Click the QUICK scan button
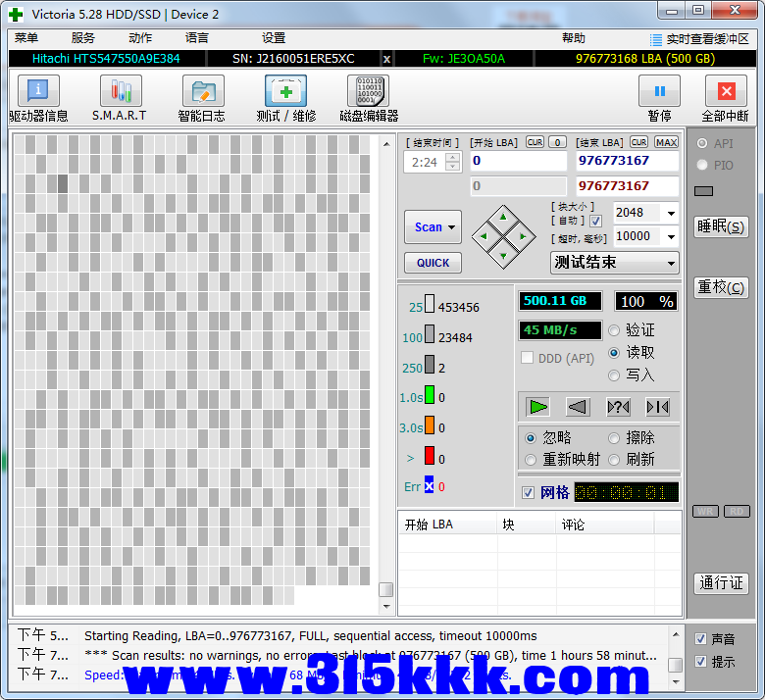Screen dimensions: 765x700 click(x=433, y=263)
